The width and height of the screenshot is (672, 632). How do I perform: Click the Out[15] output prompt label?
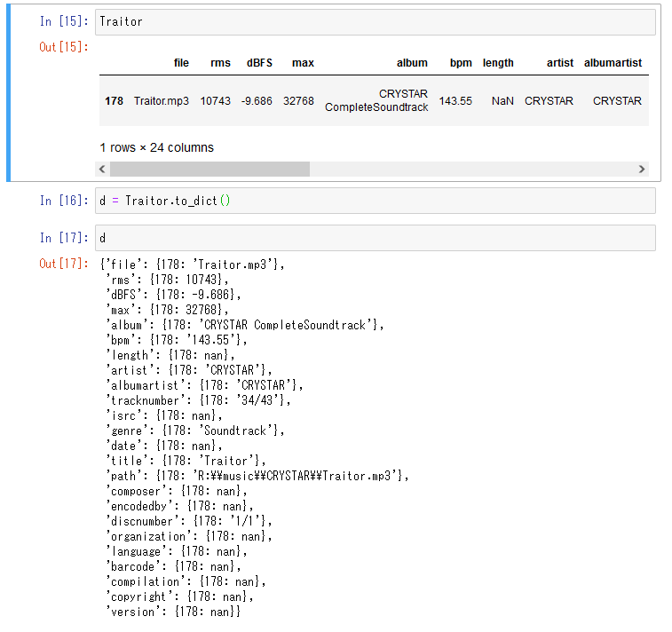63,47
